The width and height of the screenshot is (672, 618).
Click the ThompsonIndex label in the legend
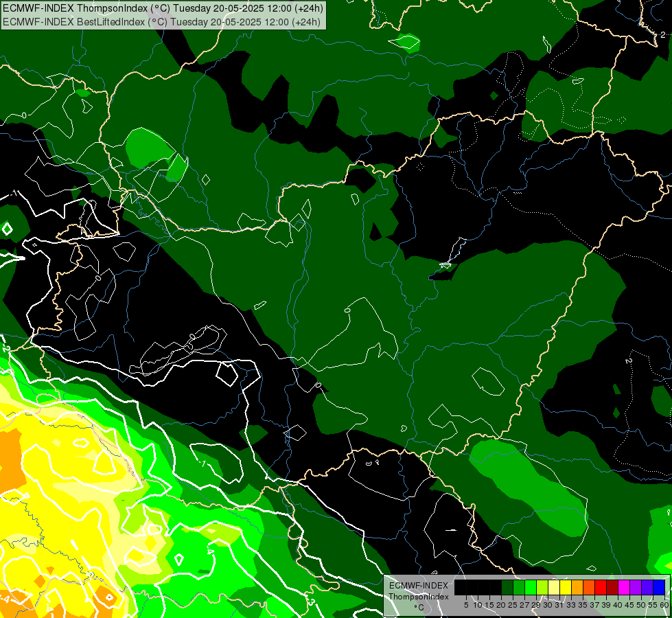(x=419, y=597)
